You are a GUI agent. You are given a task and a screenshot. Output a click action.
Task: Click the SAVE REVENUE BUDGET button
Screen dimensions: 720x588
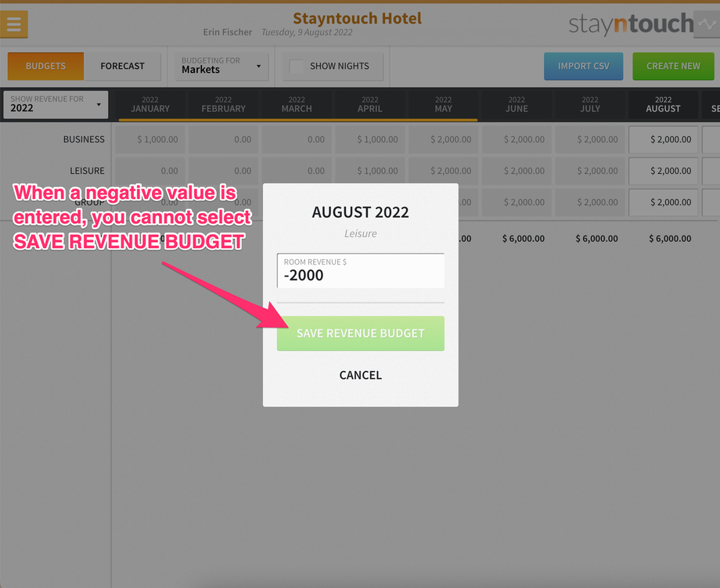click(x=361, y=334)
